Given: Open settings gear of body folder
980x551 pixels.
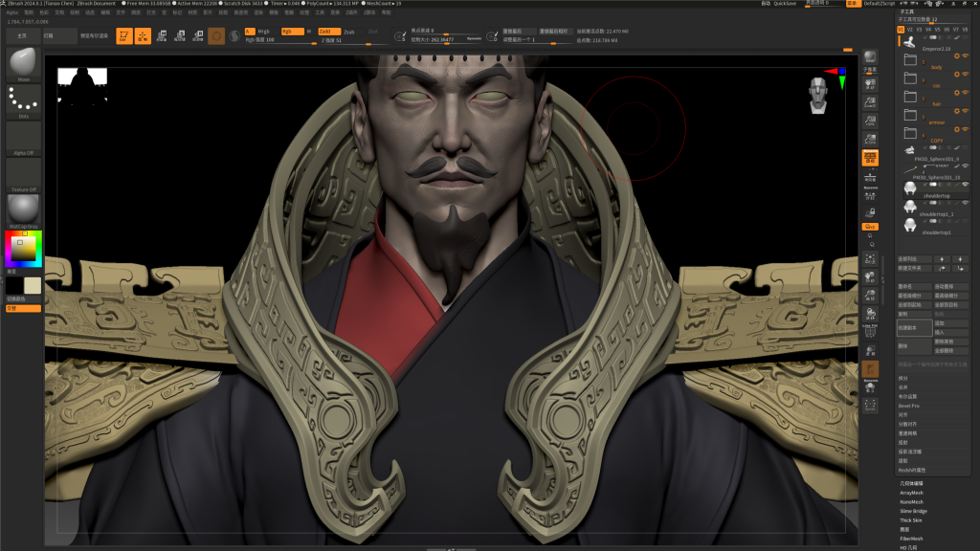Looking at the screenshot, I should click(957, 56).
